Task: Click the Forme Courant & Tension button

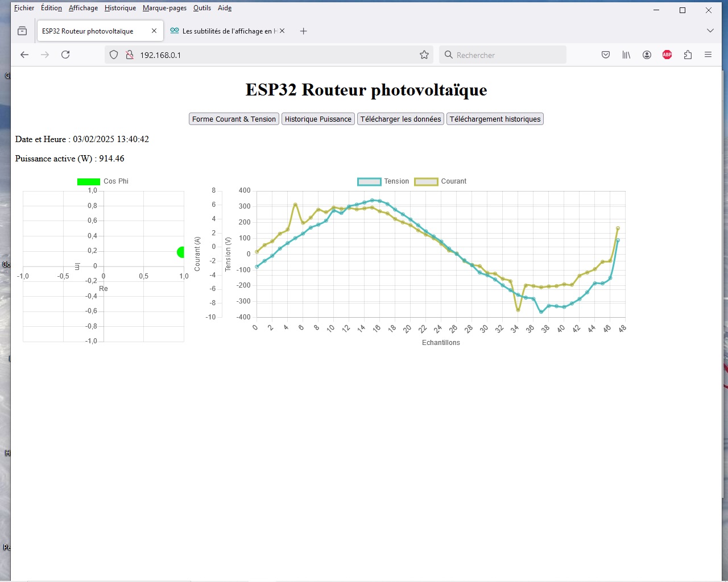Action: [234, 119]
